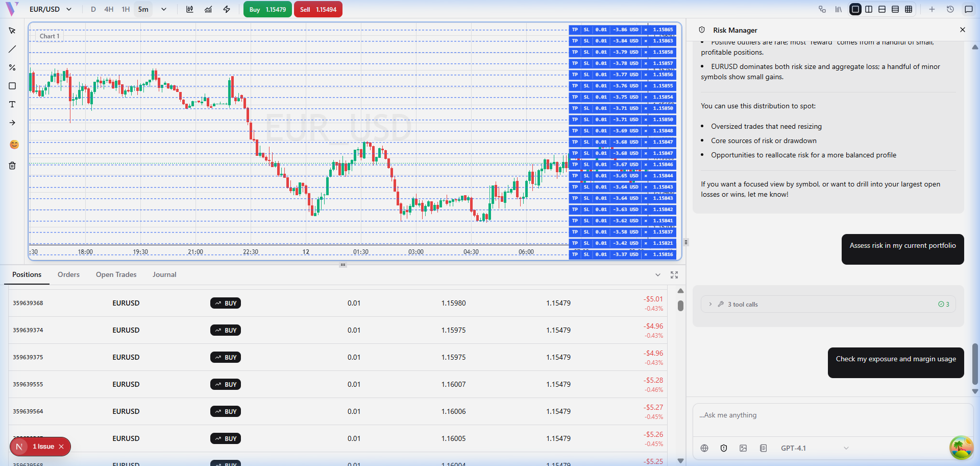This screenshot has width=980, height=466.
Task: Select the text annotation tool
Action: point(12,104)
